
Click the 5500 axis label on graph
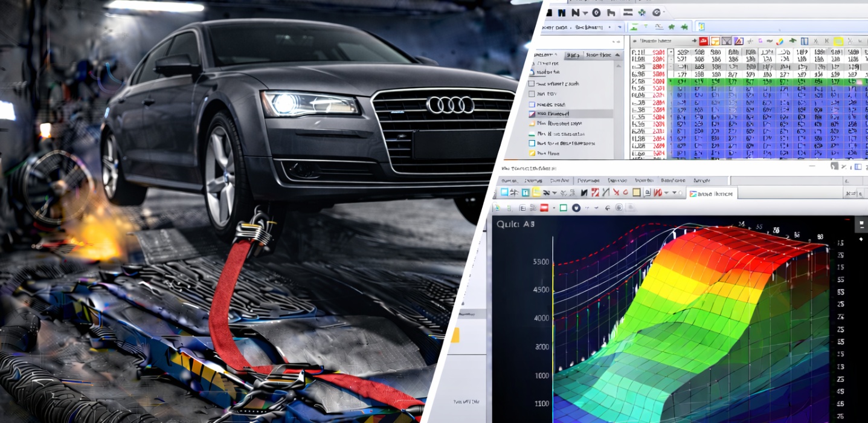[x=541, y=262]
